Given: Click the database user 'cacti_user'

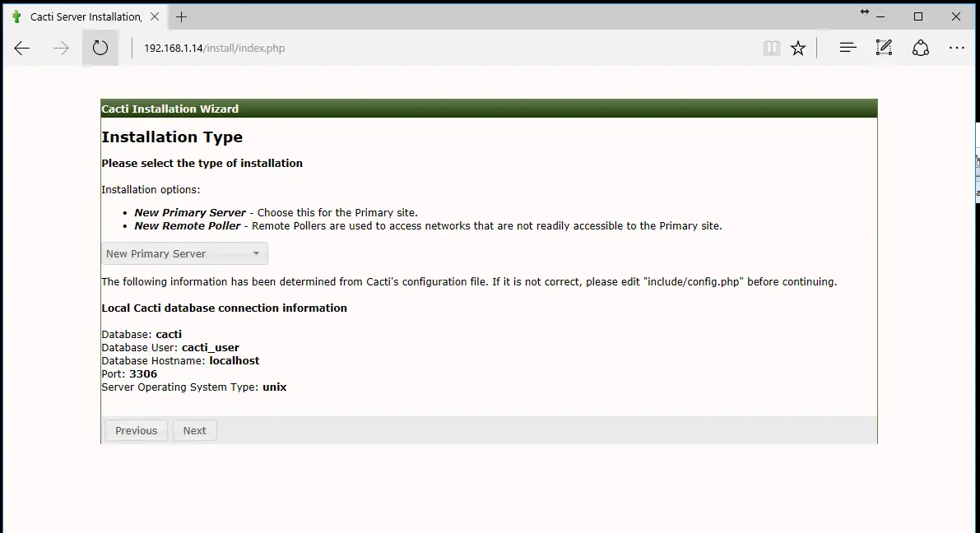Looking at the screenshot, I should point(210,347).
